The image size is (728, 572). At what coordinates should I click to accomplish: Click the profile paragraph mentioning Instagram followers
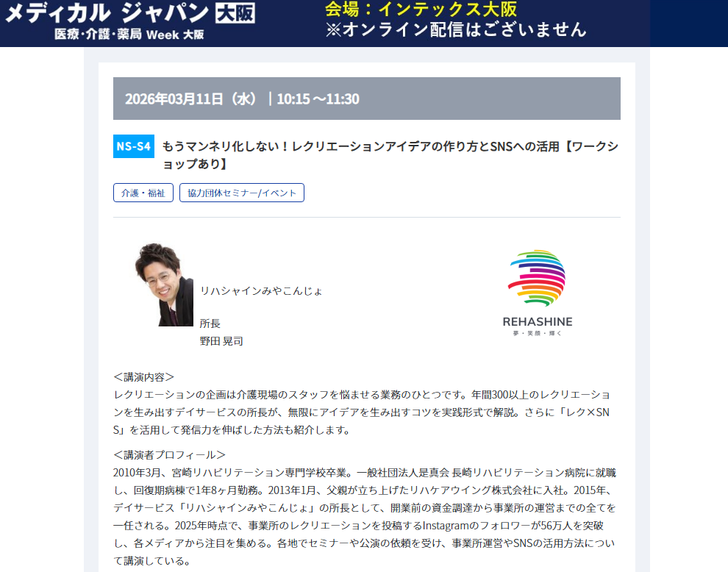point(365,517)
